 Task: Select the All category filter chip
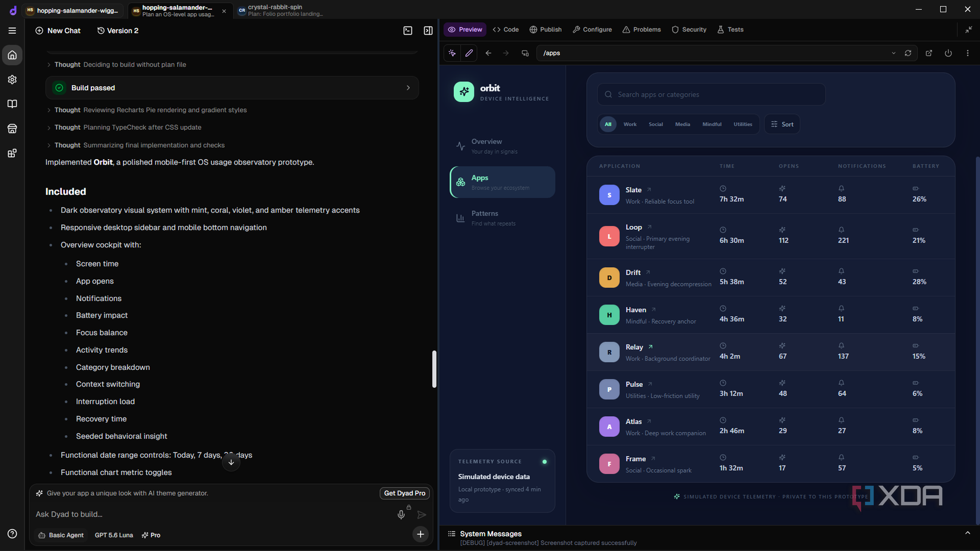(608, 124)
